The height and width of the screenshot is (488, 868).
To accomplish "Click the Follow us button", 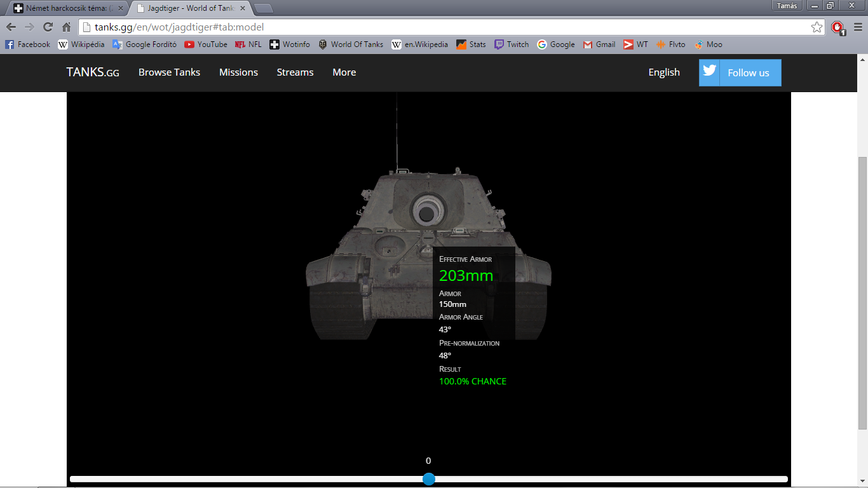I will coord(740,72).
